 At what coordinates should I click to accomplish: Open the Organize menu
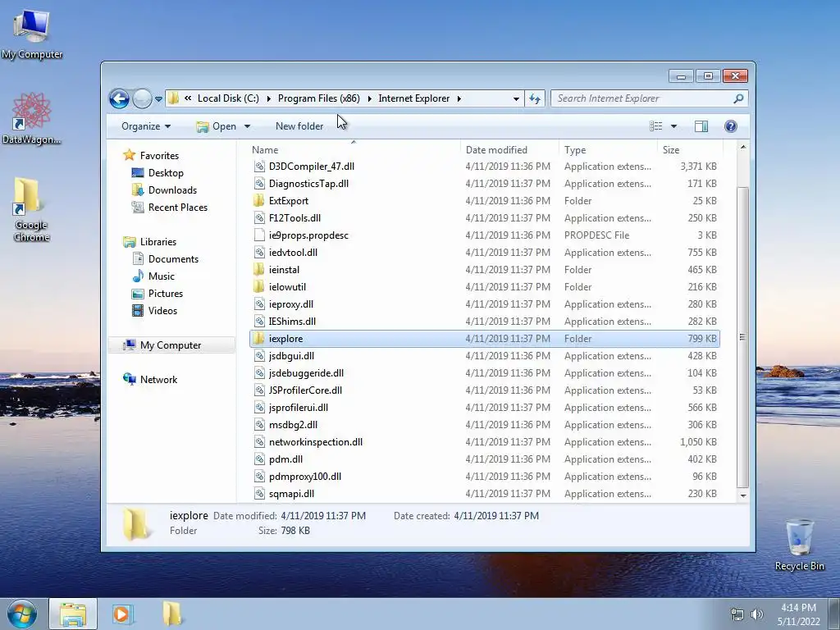146,126
